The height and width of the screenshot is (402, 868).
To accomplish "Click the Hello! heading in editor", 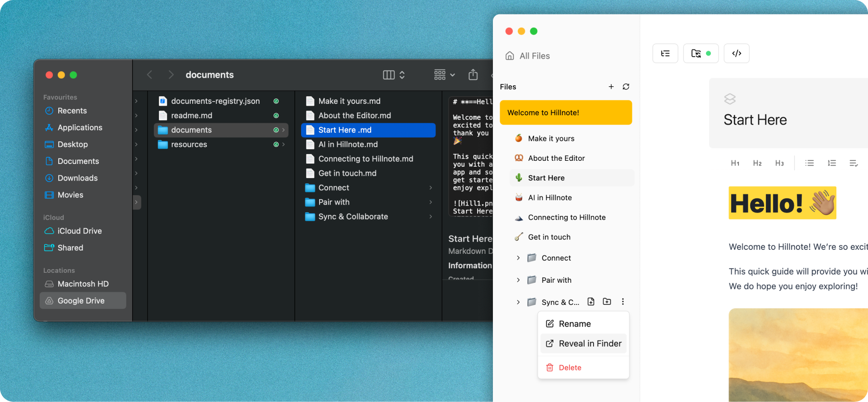I will tap(782, 203).
